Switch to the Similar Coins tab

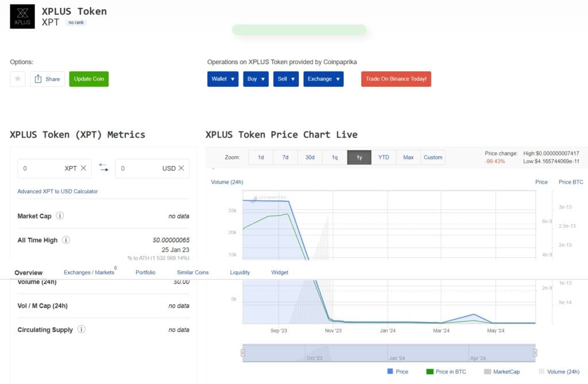[193, 272]
